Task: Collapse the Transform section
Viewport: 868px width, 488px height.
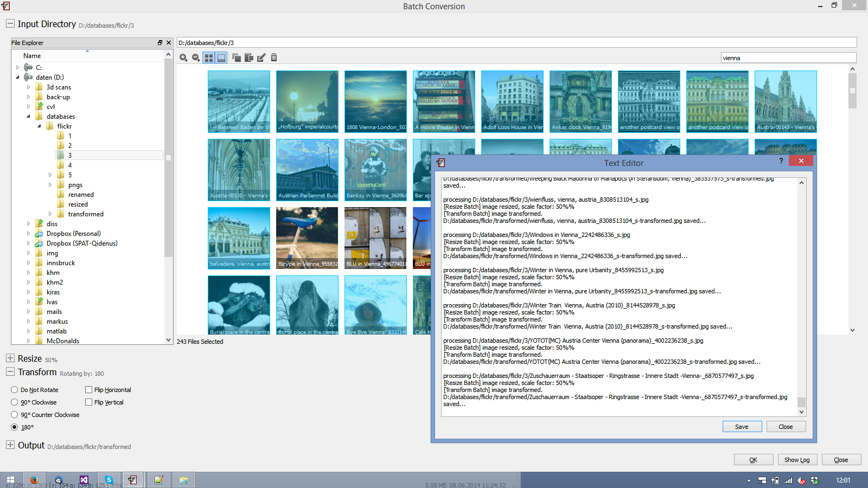Action: click(10, 371)
